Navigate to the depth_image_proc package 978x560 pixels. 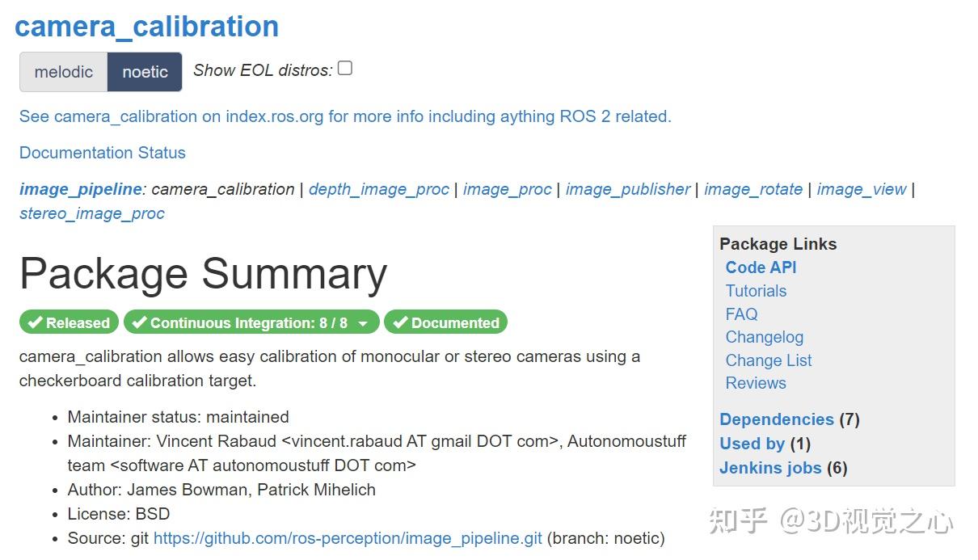click(x=378, y=189)
